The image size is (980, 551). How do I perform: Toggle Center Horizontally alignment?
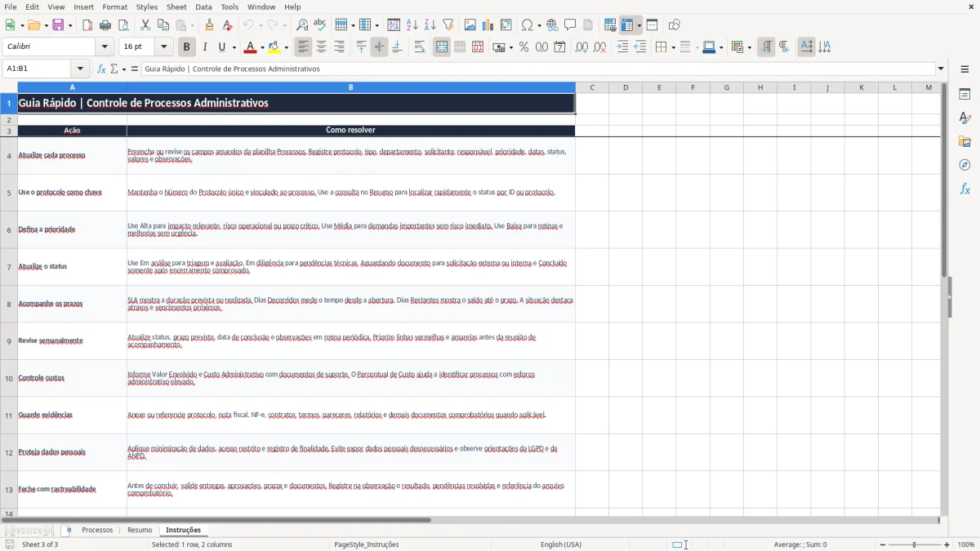tap(321, 47)
